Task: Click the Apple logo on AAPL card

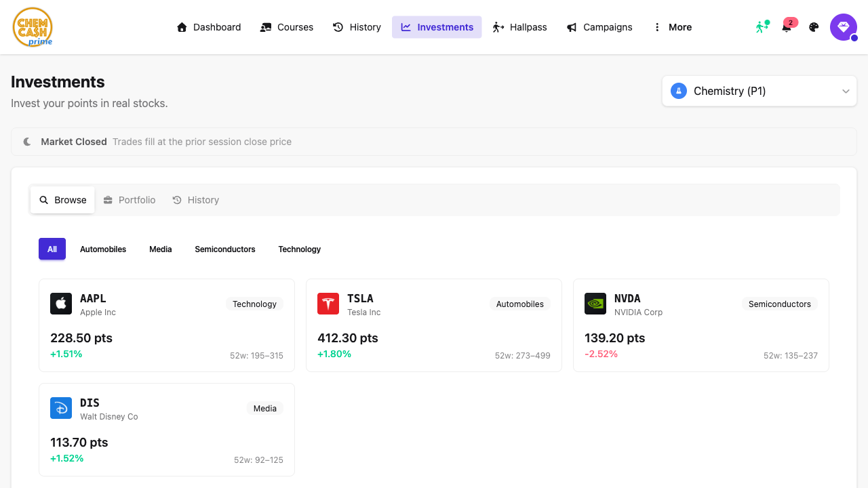Action: pyautogui.click(x=61, y=304)
